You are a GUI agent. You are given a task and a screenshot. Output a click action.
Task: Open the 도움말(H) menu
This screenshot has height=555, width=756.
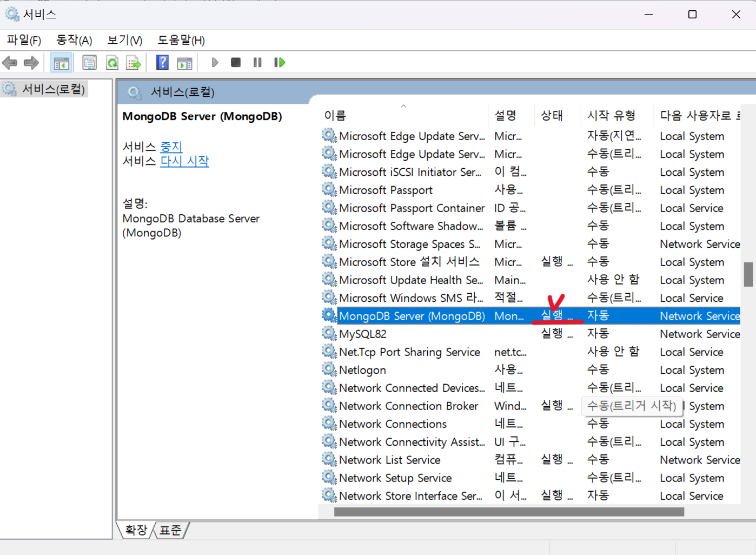click(x=181, y=40)
